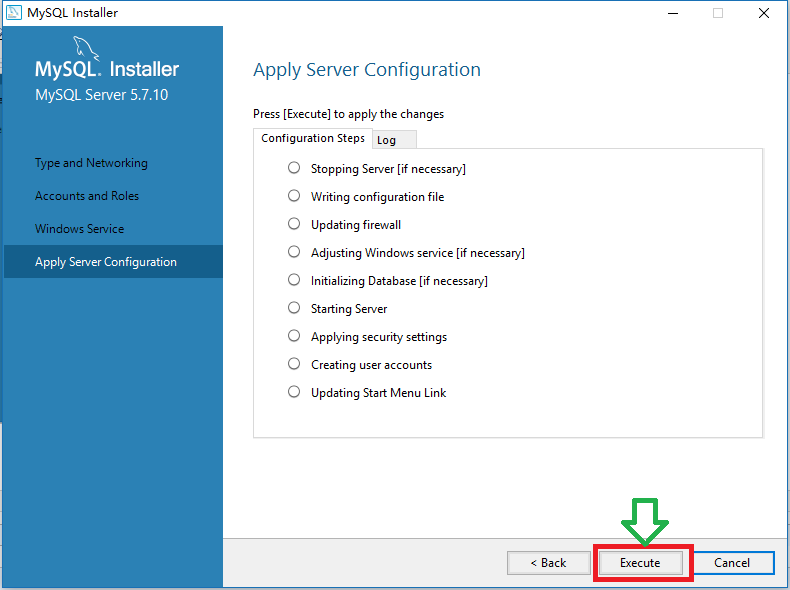Viewport: 790px width, 590px height.
Task: Click the < Back button
Action: 549,562
